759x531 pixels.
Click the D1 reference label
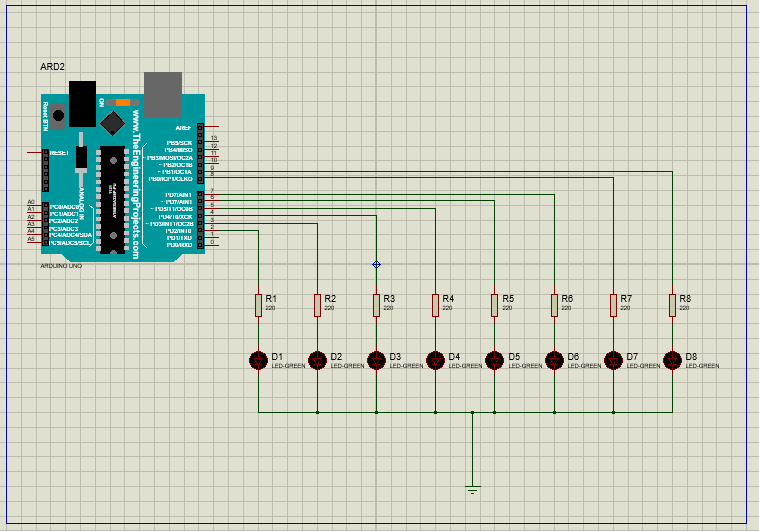277,357
